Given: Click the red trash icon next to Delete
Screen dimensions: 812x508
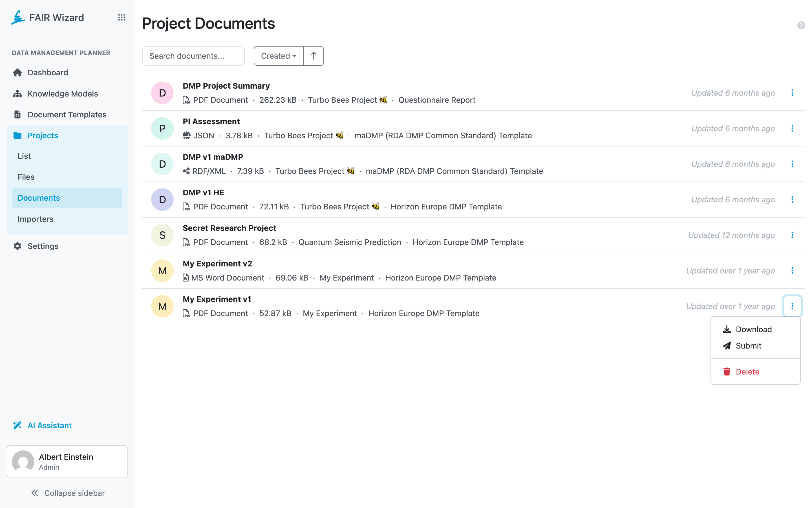Looking at the screenshot, I should pos(727,372).
